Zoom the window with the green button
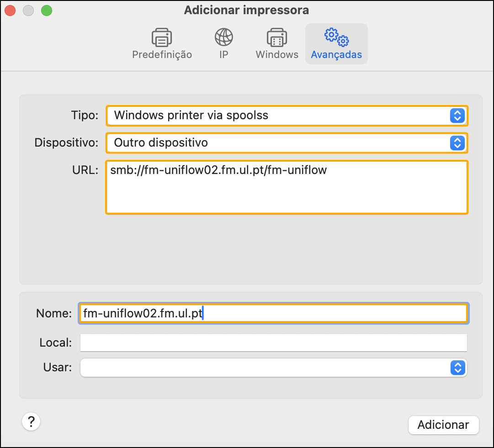The width and height of the screenshot is (494, 448). [47, 11]
